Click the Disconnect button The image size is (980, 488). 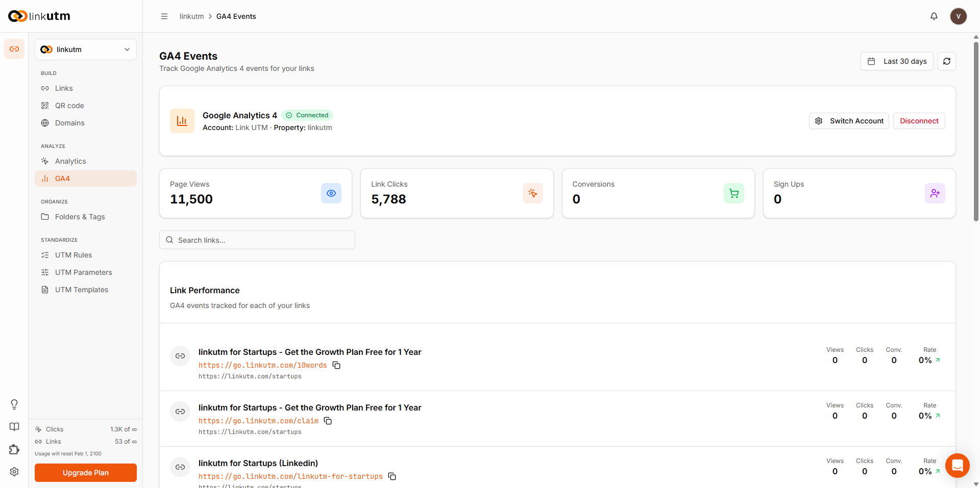coord(919,121)
